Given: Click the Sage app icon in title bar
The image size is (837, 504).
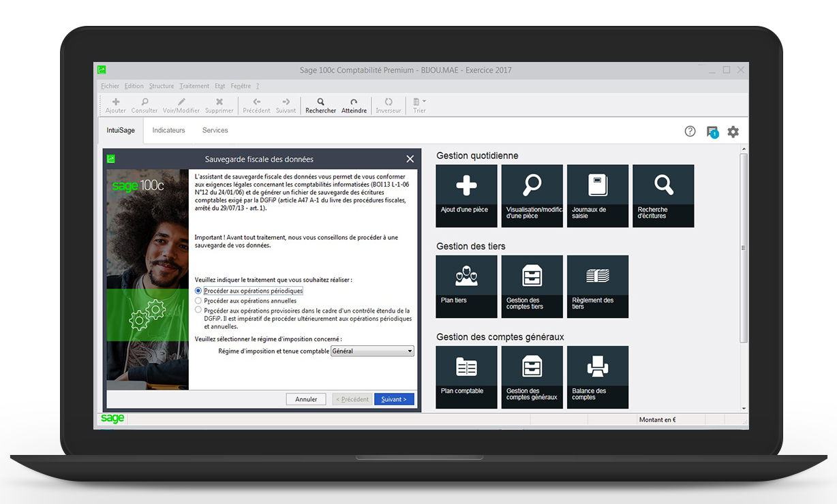Looking at the screenshot, I should (102, 69).
